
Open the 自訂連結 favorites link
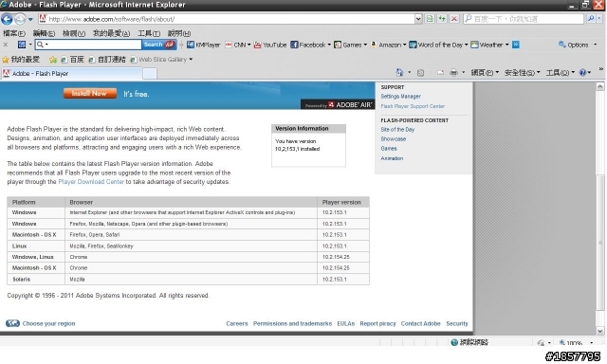click(x=107, y=59)
